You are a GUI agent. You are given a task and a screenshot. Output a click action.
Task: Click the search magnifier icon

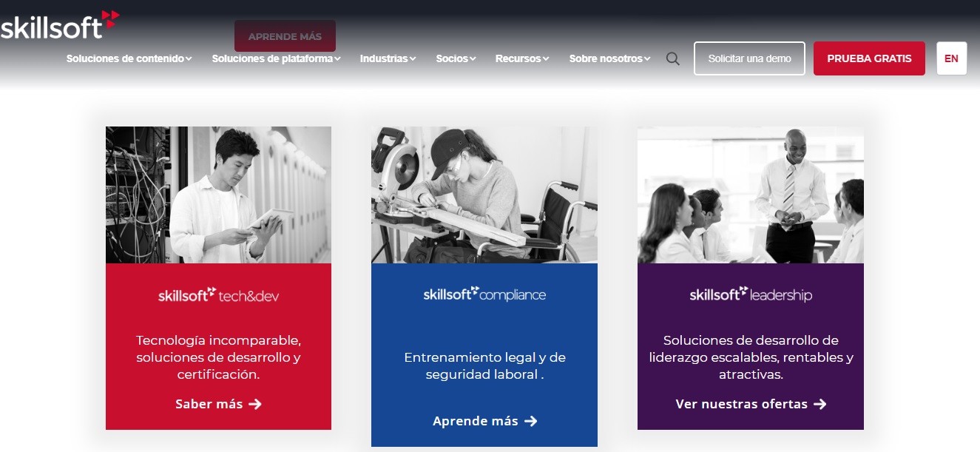672,58
